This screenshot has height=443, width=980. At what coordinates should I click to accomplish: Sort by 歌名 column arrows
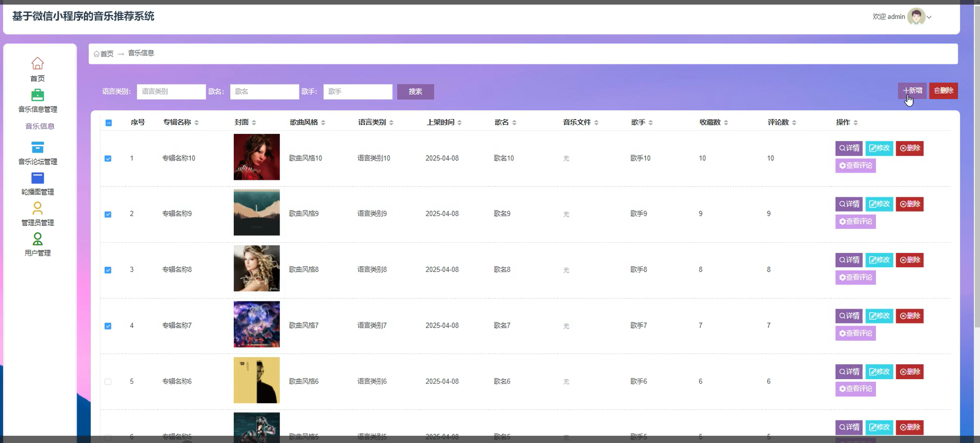[514, 123]
